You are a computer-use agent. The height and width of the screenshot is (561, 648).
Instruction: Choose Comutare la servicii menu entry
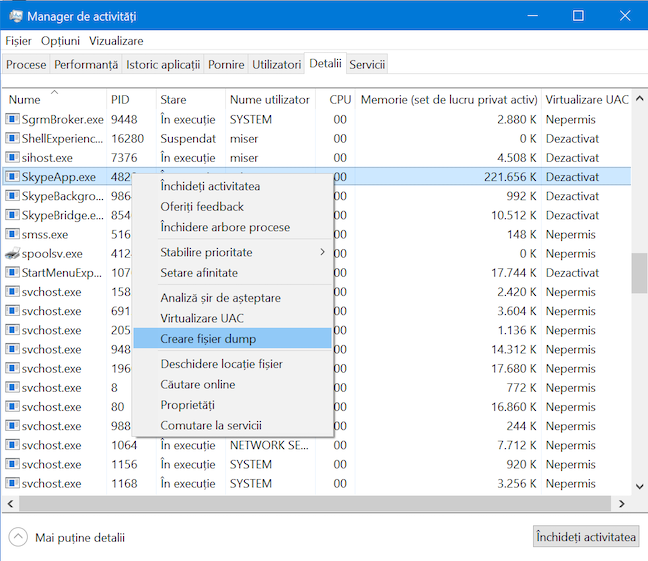pos(233,425)
